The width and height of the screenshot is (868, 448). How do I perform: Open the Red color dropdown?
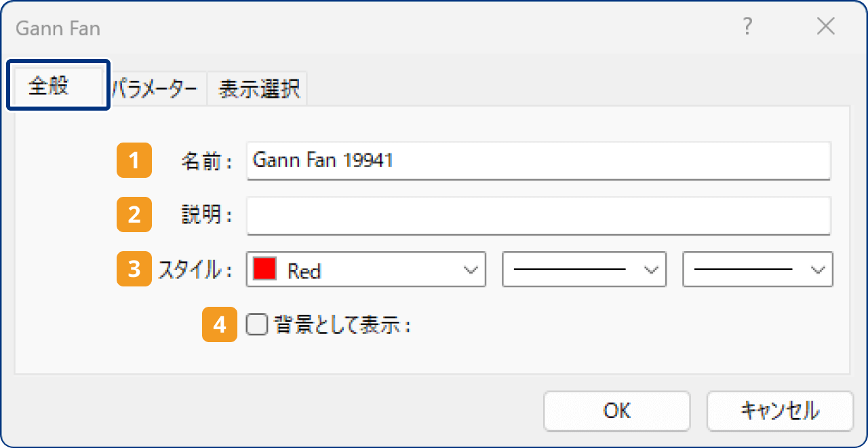(366, 269)
